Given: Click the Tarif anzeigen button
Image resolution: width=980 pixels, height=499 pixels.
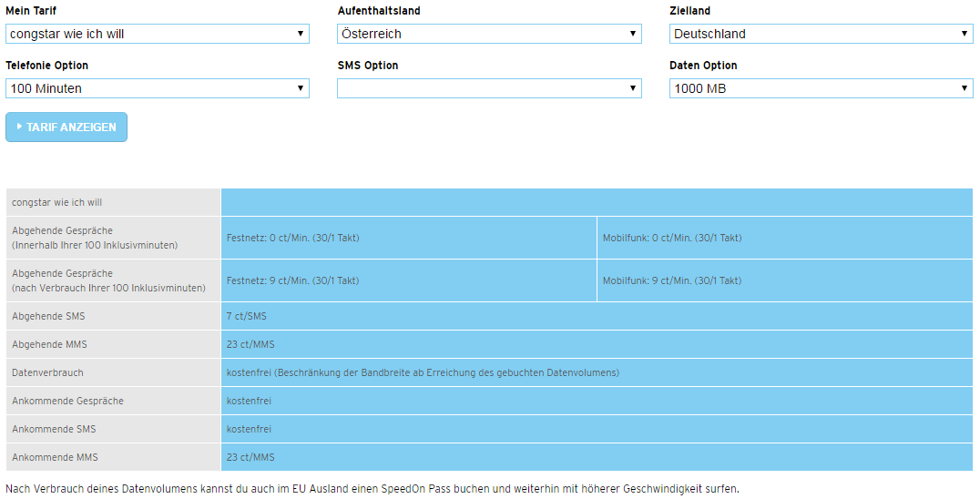Looking at the screenshot, I should click(66, 127).
